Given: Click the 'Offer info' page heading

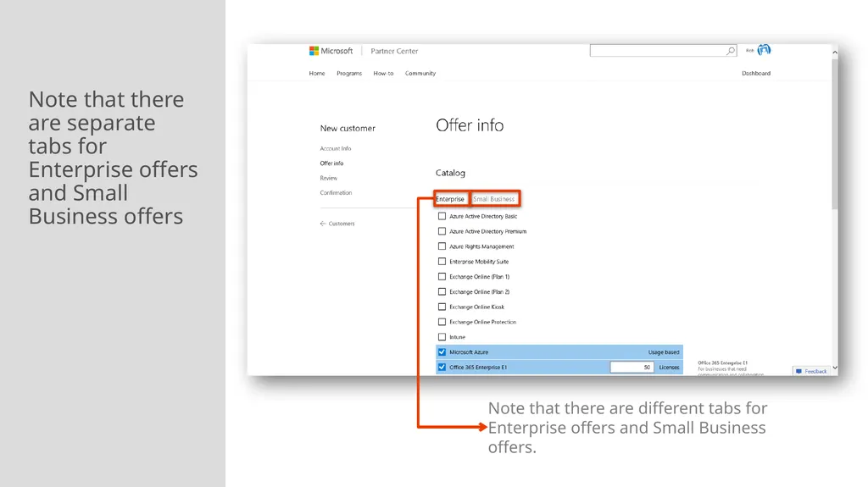Looking at the screenshot, I should point(470,125).
